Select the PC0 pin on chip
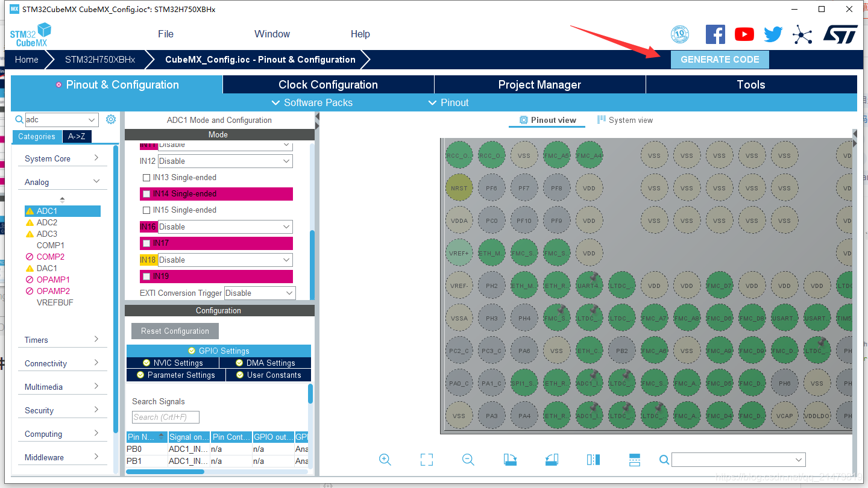 [x=491, y=221]
